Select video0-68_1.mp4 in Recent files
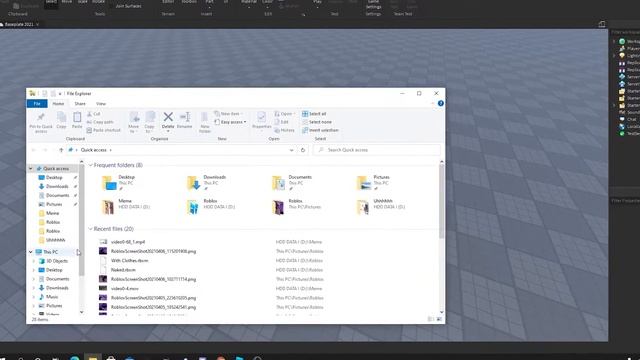 (x=128, y=242)
